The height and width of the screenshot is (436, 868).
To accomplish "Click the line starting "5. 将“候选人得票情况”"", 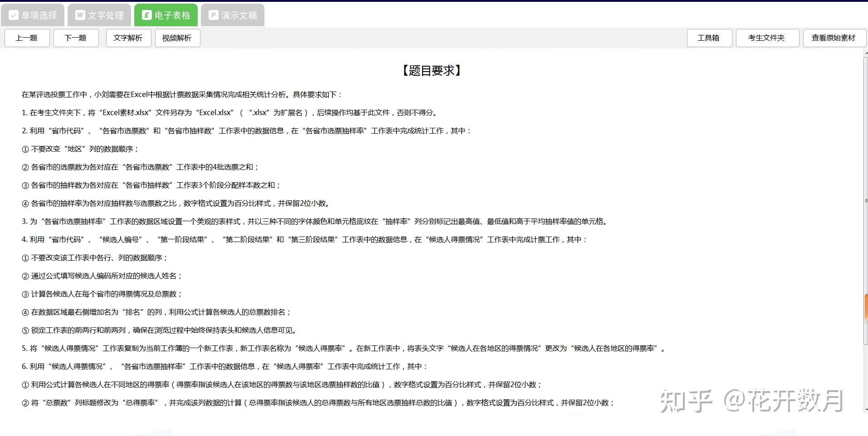I will point(344,349).
